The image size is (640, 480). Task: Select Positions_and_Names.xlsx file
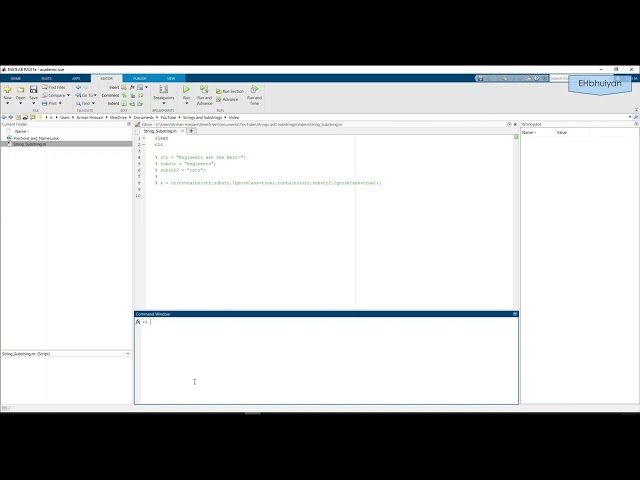point(36,138)
